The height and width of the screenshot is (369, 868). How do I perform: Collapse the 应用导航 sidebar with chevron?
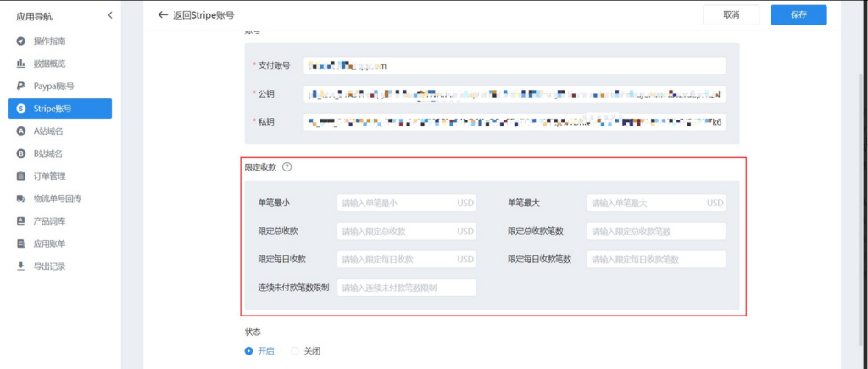point(109,15)
